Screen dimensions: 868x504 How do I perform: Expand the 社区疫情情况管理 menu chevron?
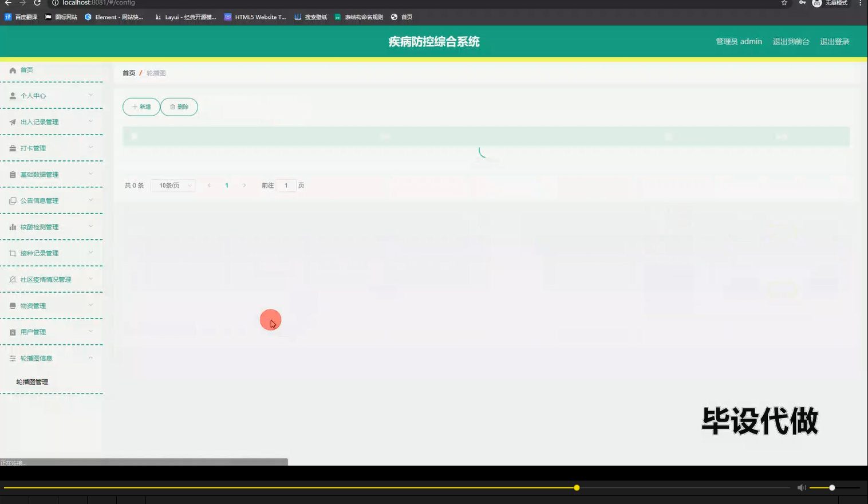(x=90, y=279)
